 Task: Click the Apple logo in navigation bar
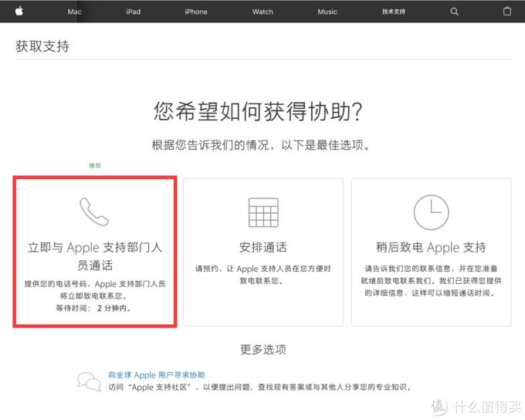[x=19, y=11]
